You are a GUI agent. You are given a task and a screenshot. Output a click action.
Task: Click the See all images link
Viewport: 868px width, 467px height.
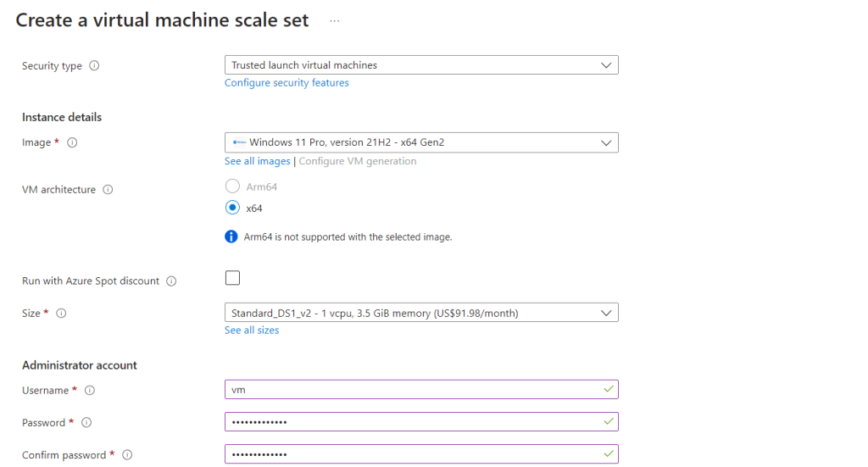(258, 161)
